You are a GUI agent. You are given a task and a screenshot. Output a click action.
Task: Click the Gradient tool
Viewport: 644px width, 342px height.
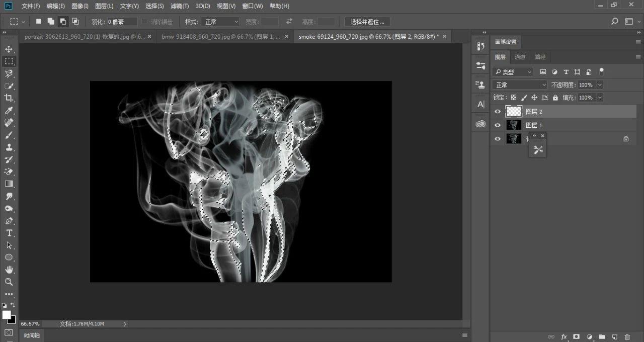(x=9, y=184)
